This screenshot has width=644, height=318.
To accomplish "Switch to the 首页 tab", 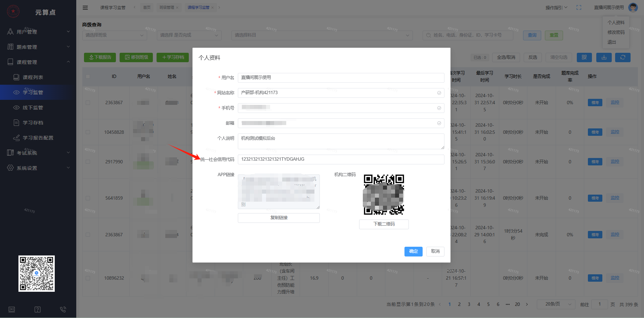I will [147, 7].
